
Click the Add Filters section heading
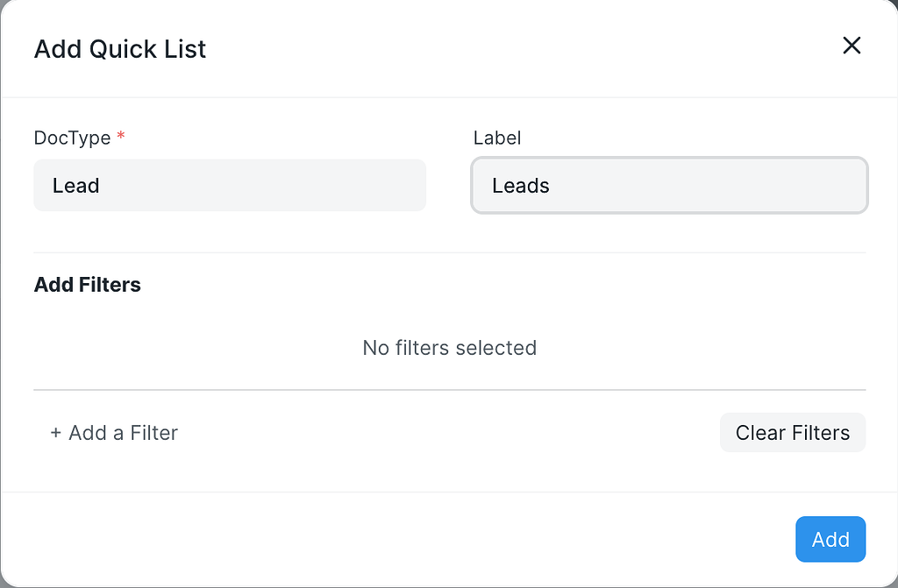(87, 284)
